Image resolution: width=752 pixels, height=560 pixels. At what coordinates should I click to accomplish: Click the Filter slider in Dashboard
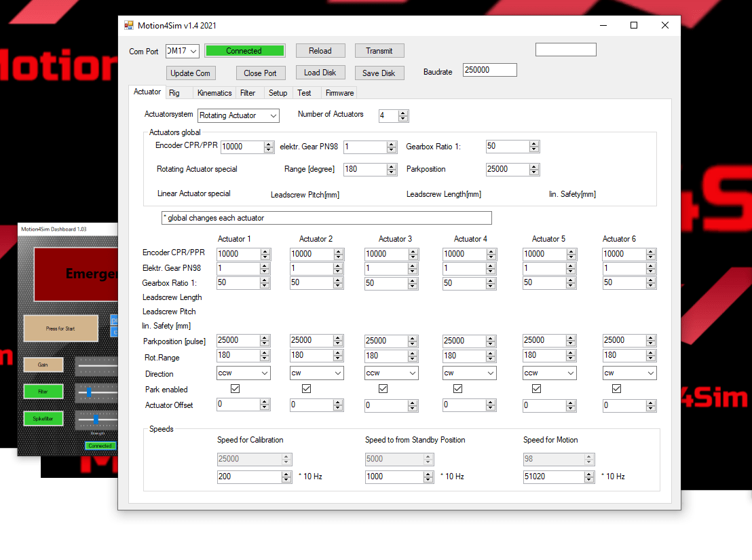[88, 392]
